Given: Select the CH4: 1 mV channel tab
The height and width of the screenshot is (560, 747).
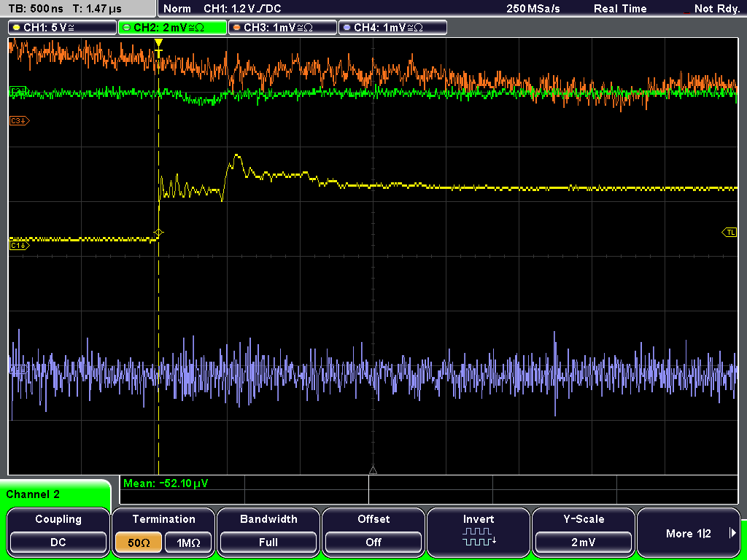Looking at the screenshot, I should 392,28.
